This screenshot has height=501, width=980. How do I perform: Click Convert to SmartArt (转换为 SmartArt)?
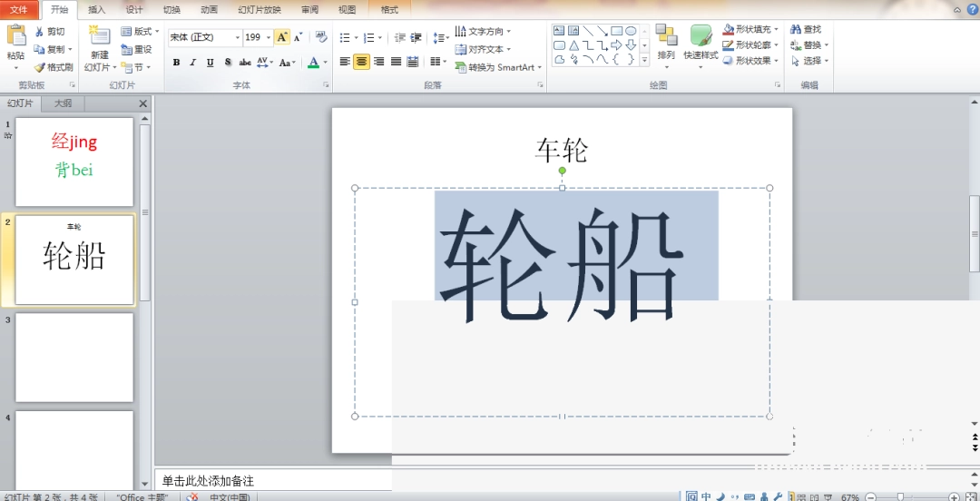[498, 67]
